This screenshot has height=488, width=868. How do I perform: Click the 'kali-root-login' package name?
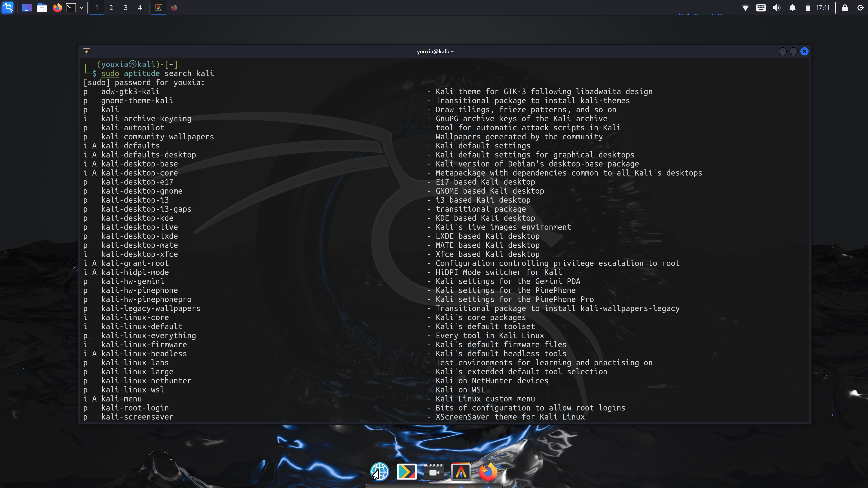[135, 408]
